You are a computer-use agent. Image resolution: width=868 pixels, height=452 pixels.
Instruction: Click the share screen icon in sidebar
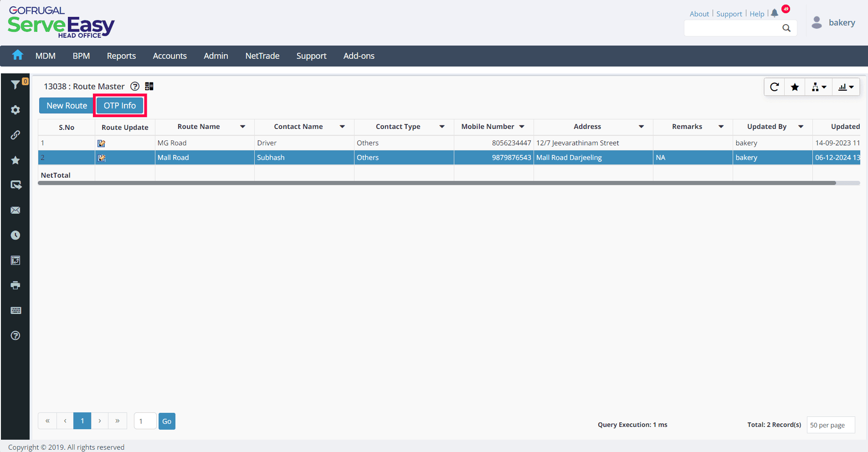pyautogui.click(x=15, y=185)
